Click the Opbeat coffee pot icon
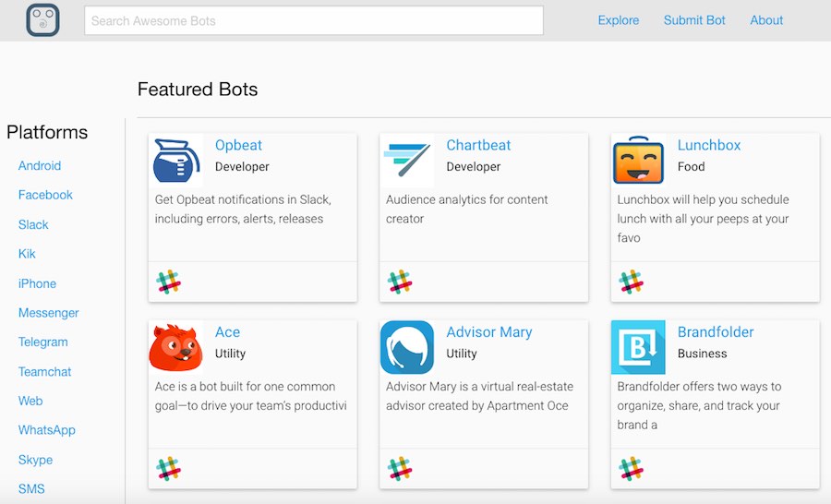Viewport: 831px width, 504px height. click(176, 161)
